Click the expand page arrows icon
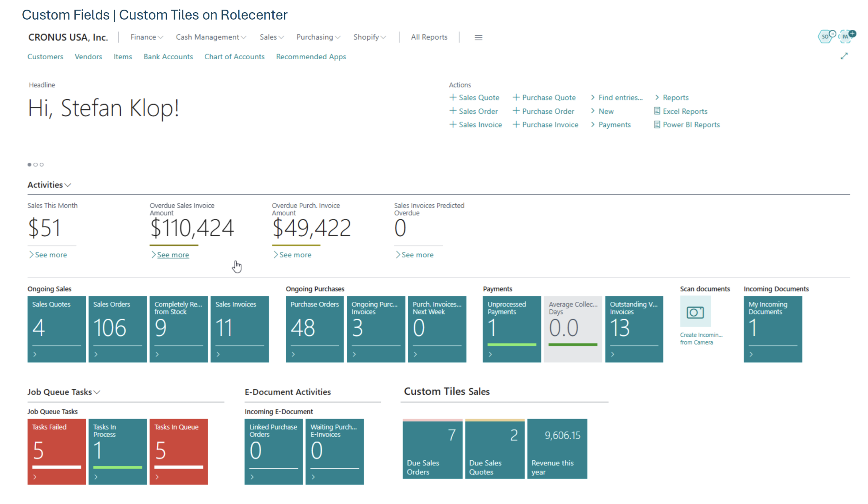868x504 pixels. (844, 56)
